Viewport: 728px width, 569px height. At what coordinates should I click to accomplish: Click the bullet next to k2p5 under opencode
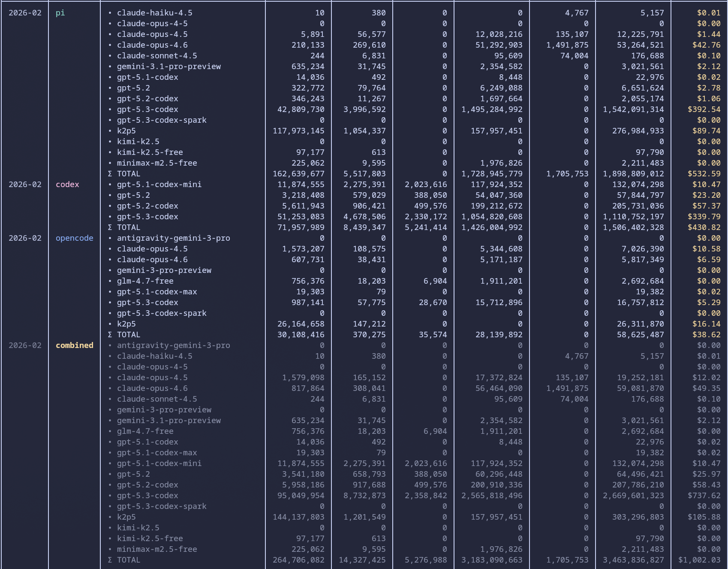point(111,324)
